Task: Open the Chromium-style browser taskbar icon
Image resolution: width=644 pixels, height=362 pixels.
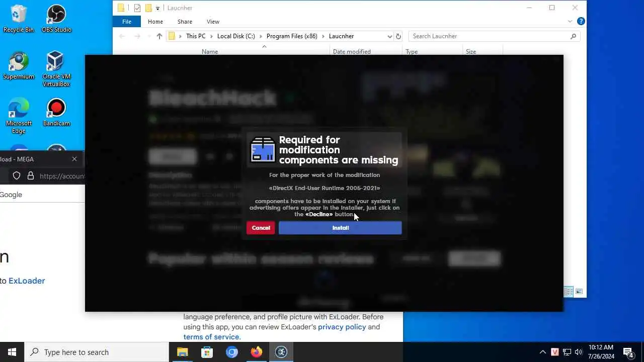Action: click(232, 352)
